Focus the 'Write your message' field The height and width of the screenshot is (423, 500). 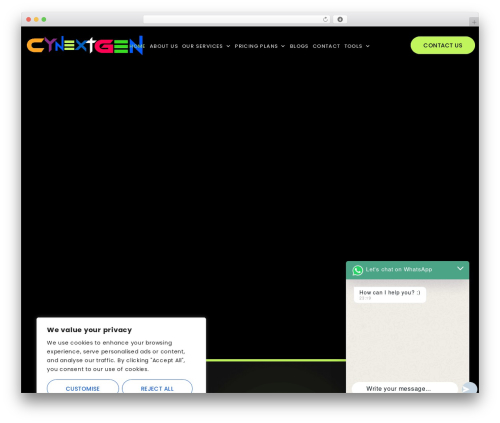[405, 388]
